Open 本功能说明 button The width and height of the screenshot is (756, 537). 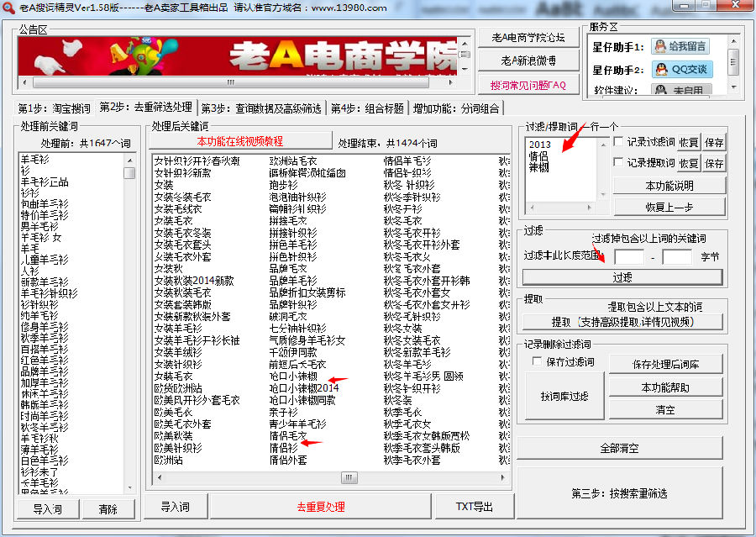pos(669,186)
